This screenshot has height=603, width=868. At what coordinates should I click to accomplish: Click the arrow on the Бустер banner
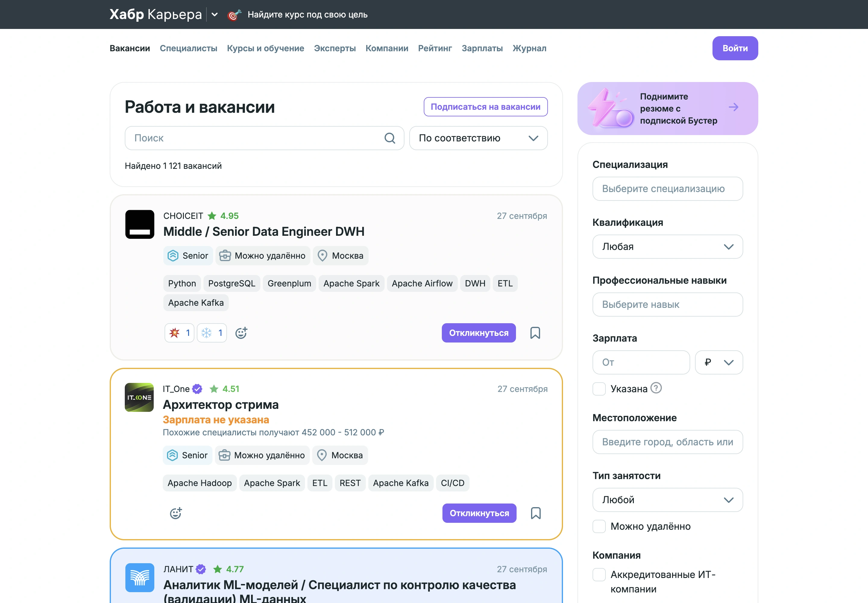[733, 107]
